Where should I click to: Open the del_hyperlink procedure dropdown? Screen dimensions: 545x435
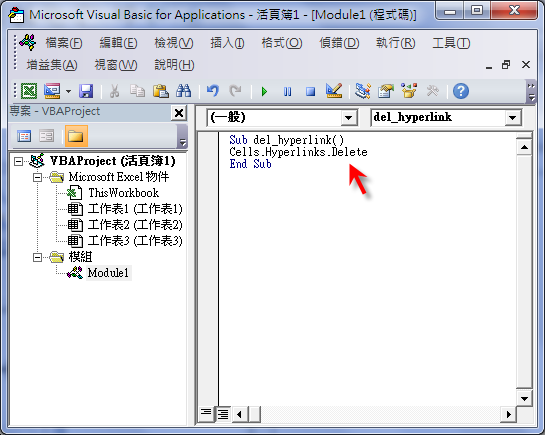click(512, 118)
